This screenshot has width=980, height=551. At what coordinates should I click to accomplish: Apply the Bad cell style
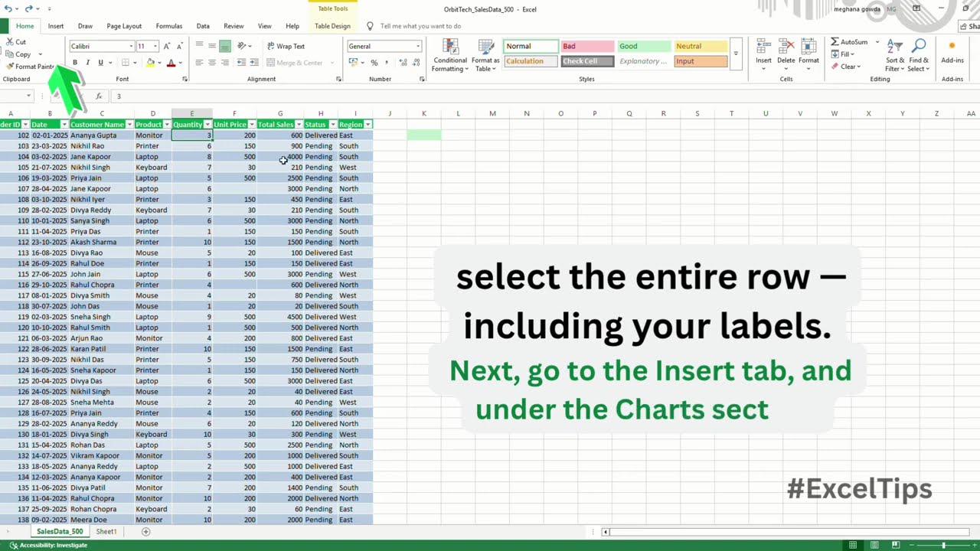[587, 46]
